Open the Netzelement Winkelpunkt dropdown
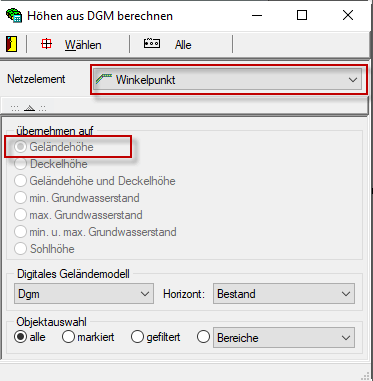Viewport: 373px width, 381px height. [x=227, y=80]
